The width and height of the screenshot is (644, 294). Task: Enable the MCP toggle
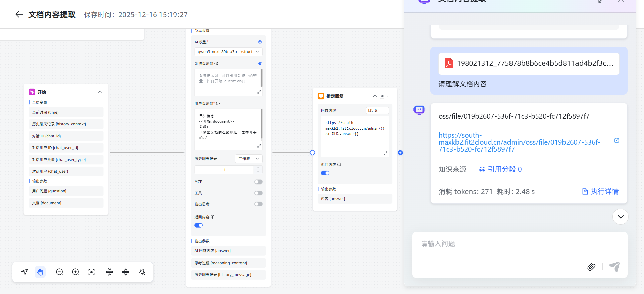(258, 182)
